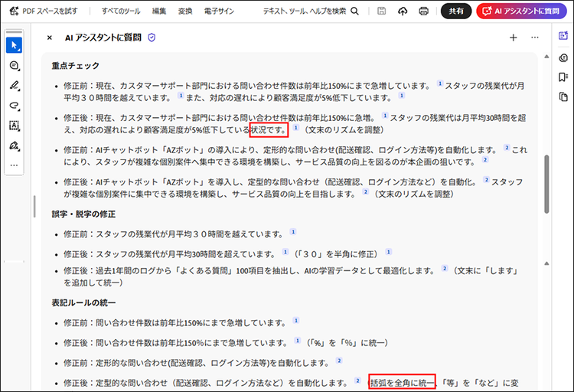Click the 共有 share button
Viewport: 574px width, 392px height.
tap(456, 11)
